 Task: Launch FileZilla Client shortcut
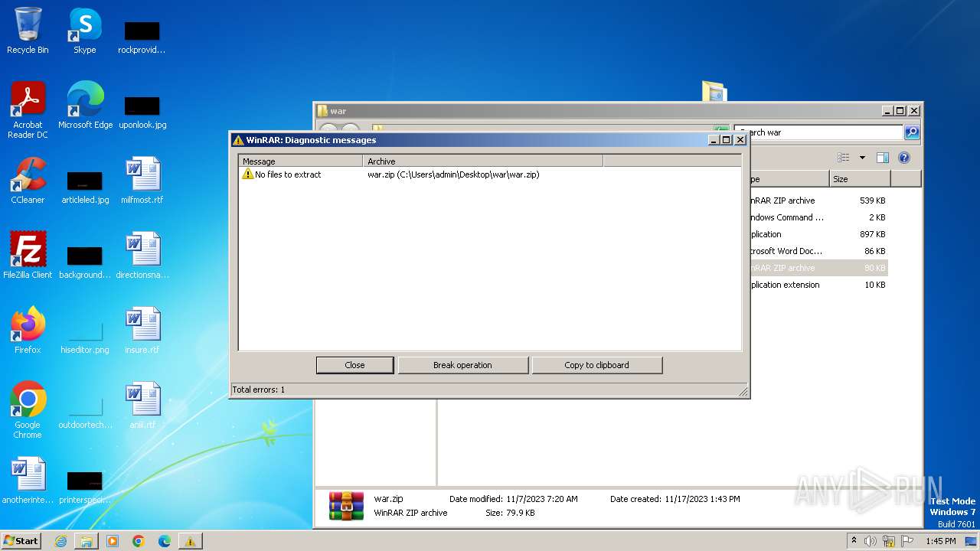pos(28,256)
